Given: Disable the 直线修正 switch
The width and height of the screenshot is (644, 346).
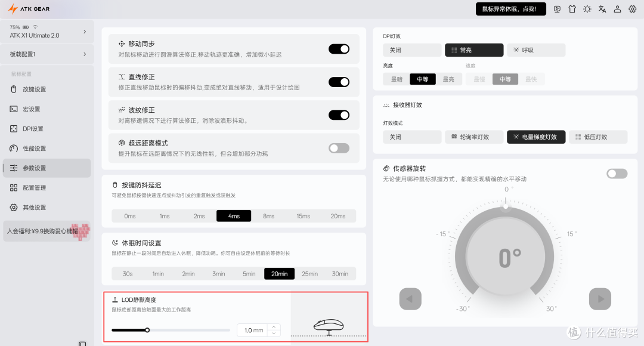Looking at the screenshot, I should tap(339, 82).
